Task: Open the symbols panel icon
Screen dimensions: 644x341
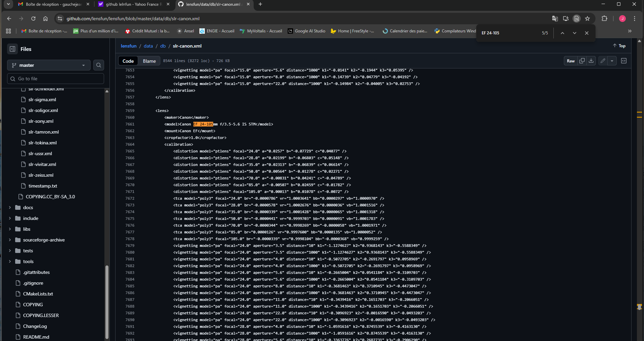Action: (624, 61)
